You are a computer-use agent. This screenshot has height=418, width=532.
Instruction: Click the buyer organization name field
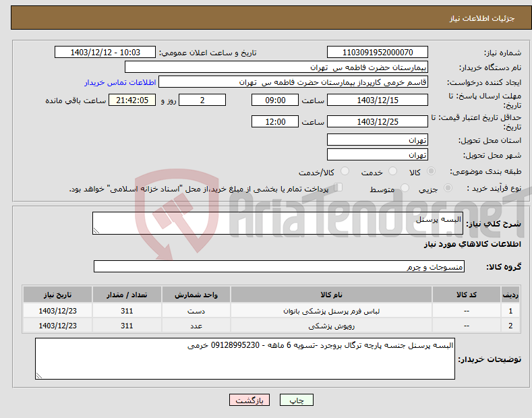276,67
